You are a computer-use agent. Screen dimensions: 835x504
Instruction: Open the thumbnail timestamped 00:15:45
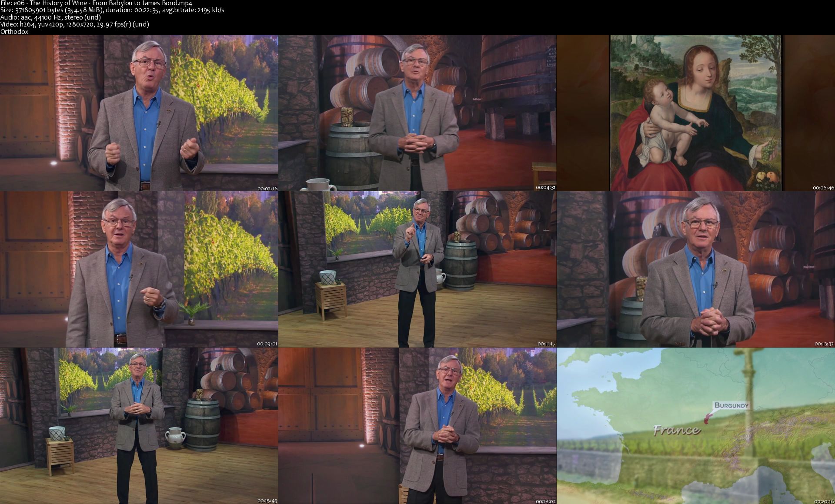pyautogui.click(x=139, y=426)
